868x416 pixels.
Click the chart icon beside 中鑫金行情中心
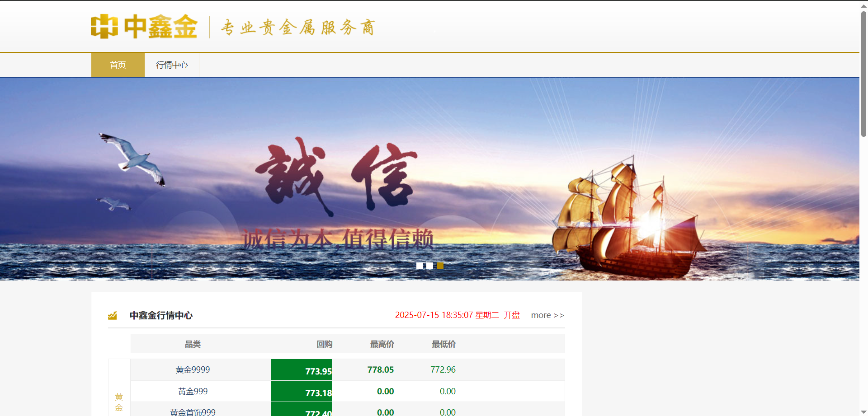point(113,315)
